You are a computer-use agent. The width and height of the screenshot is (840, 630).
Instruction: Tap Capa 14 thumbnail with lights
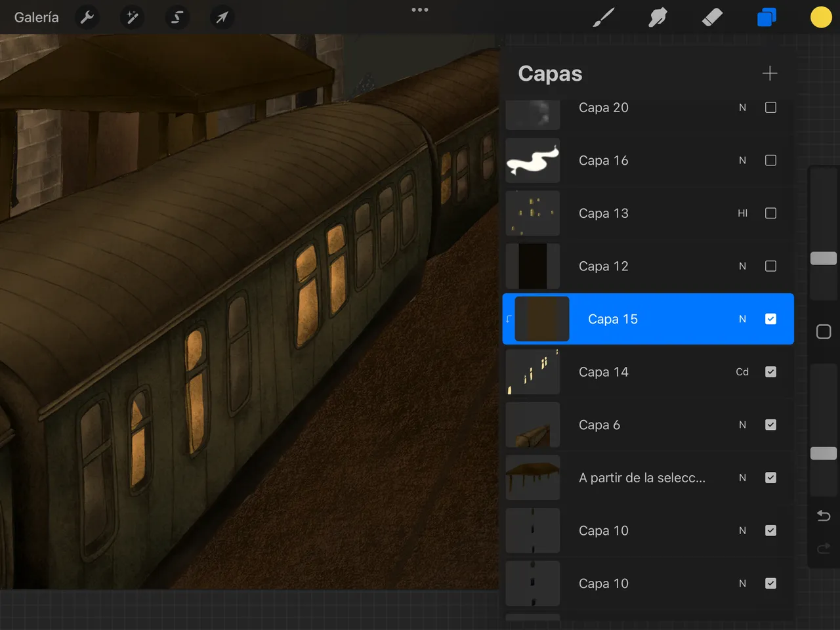(x=533, y=372)
